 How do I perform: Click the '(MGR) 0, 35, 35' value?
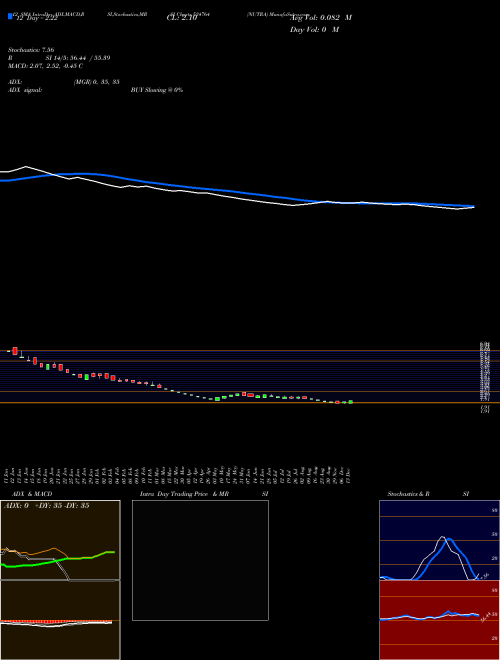pyautogui.click(x=96, y=82)
